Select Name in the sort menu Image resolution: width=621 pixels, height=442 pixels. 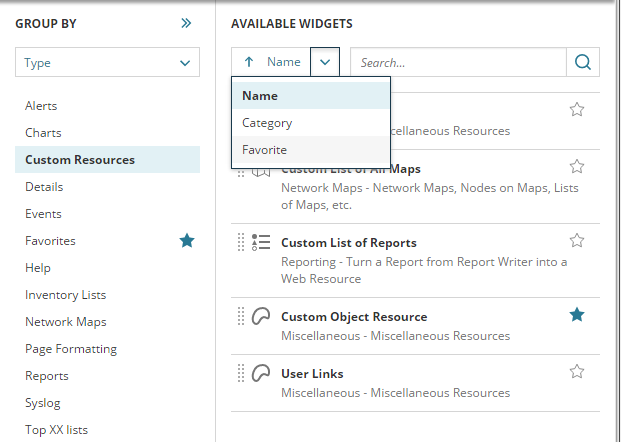[260, 96]
